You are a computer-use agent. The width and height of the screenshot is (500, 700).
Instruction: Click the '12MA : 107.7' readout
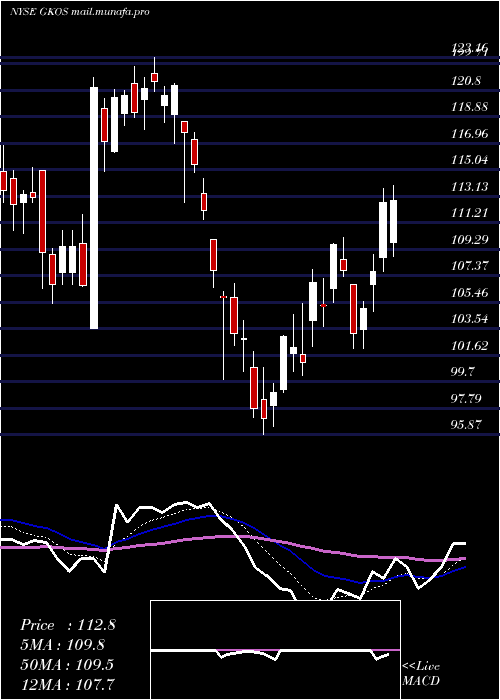pyautogui.click(x=67, y=684)
